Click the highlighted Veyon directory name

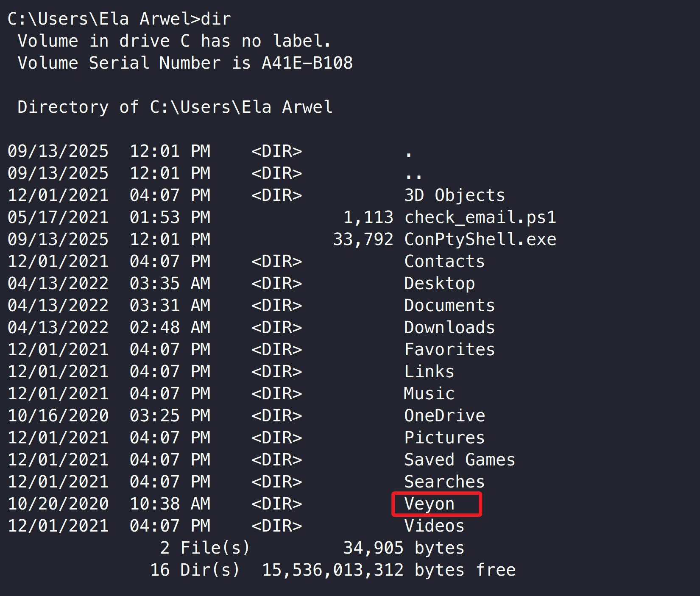(429, 504)
